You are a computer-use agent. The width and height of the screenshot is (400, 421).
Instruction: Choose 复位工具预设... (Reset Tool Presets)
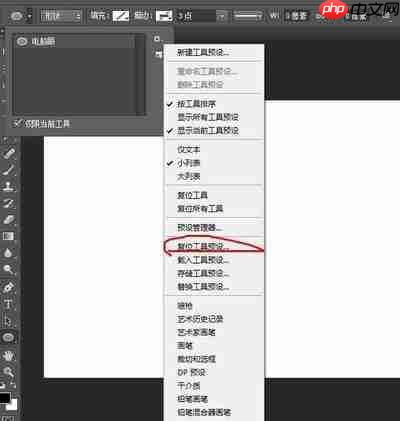[214, 247]
